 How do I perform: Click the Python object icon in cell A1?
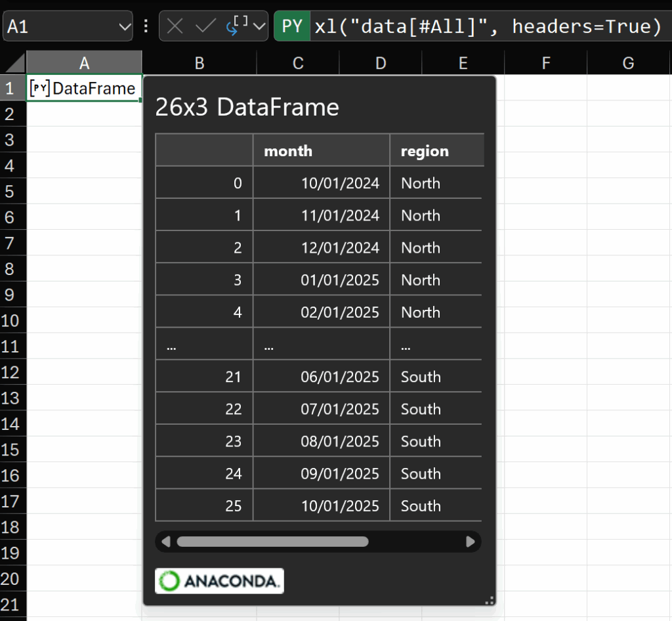click(40, 89)
